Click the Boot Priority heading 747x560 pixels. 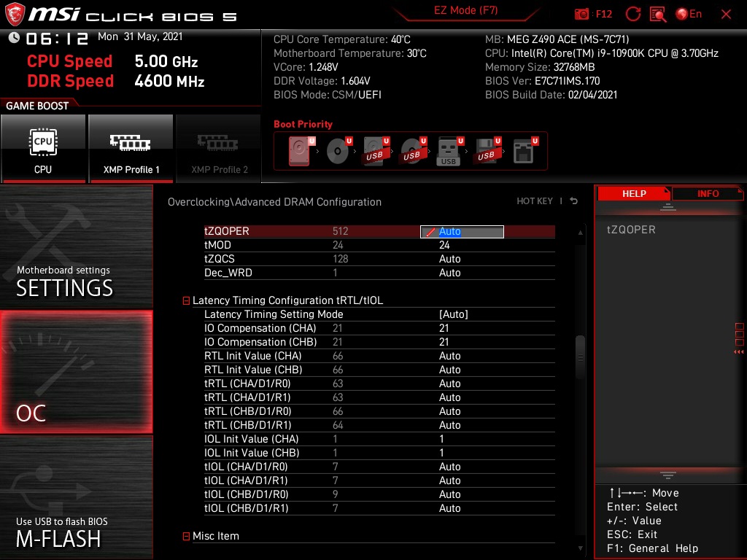(x=303, y=124)
